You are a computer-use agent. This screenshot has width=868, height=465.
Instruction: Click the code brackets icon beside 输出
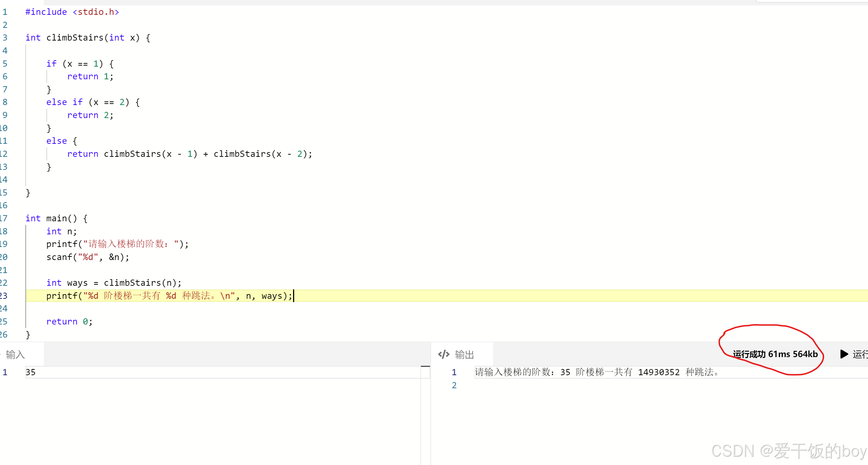tap(444, 354)
